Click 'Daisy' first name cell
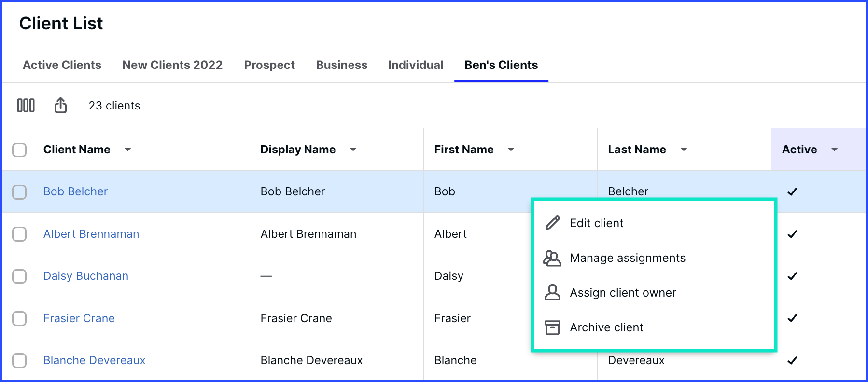 coord(449,276)
